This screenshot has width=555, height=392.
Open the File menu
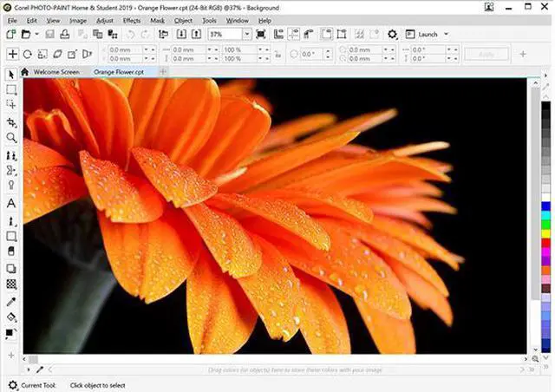pyautogui.click(x=12, y=21)
